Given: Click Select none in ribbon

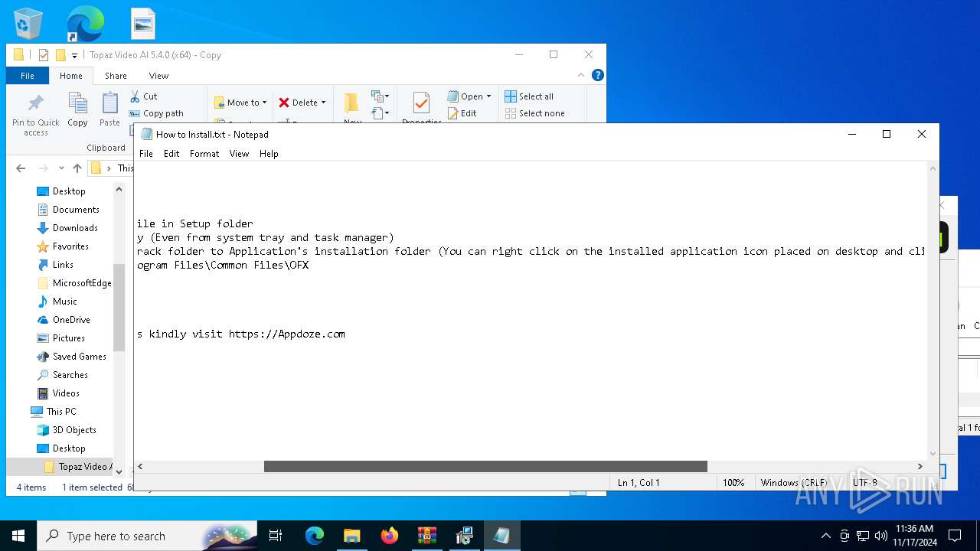Looking at the screenshot, I should pyautogui.click(x=534, y=113).
